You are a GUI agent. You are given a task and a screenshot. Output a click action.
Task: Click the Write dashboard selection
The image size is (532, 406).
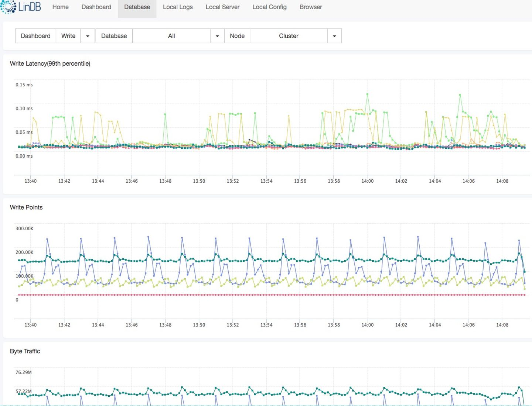(68, 36)
